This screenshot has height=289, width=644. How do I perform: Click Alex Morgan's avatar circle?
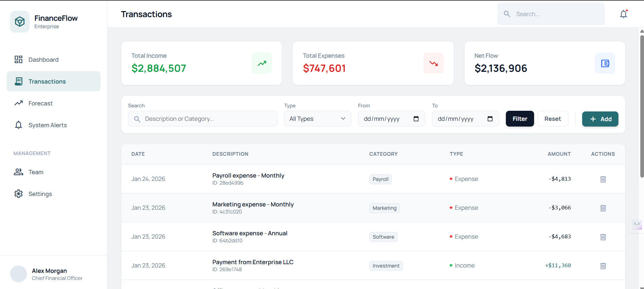pos(18,274)
